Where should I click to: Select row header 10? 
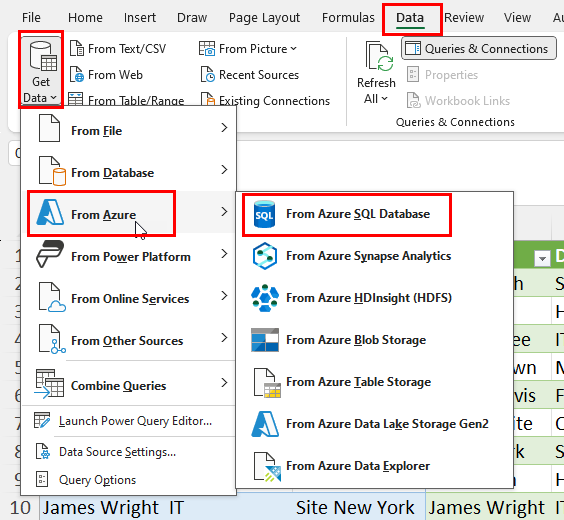tap(20, 507)
